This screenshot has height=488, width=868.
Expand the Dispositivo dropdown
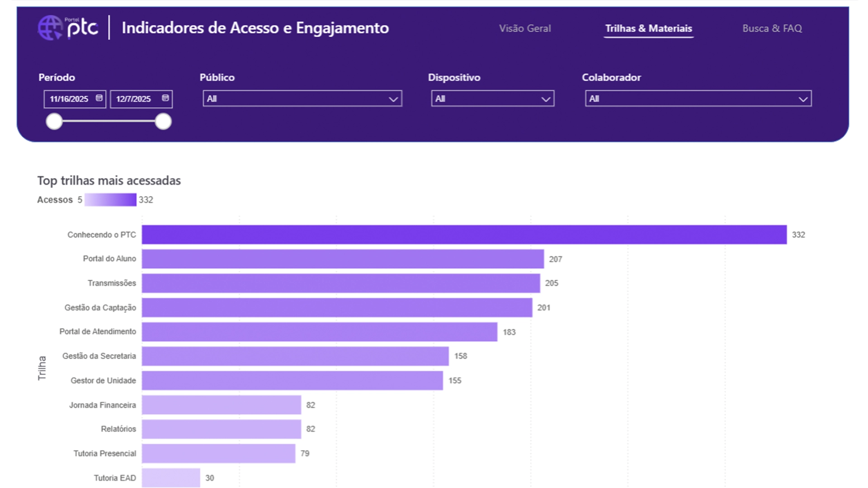tap(493, 99)
